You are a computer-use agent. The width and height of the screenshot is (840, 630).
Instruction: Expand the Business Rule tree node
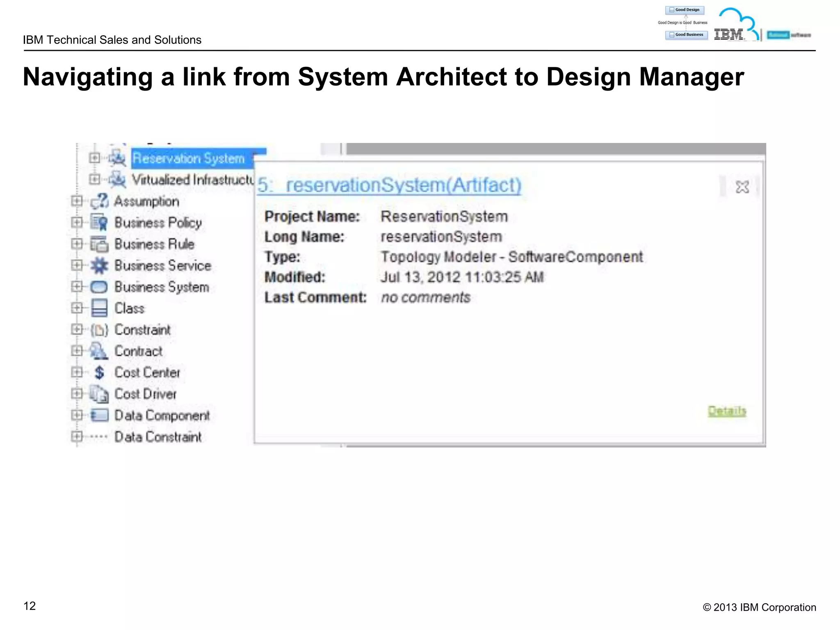(77, 244)
